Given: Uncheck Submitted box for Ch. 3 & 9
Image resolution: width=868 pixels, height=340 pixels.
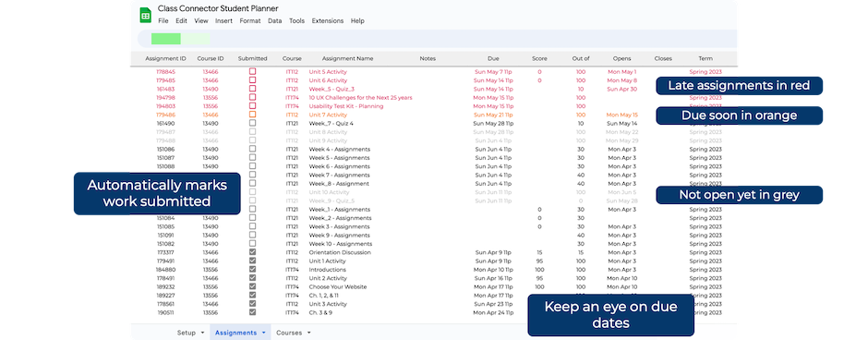Looking at the screenshot, I should [x=252, y=312].
